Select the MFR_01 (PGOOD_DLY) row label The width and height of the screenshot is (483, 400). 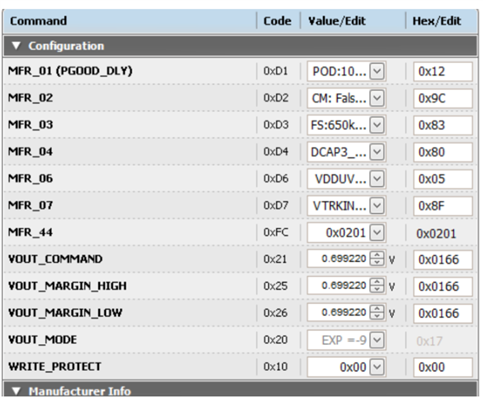(70, 71)
